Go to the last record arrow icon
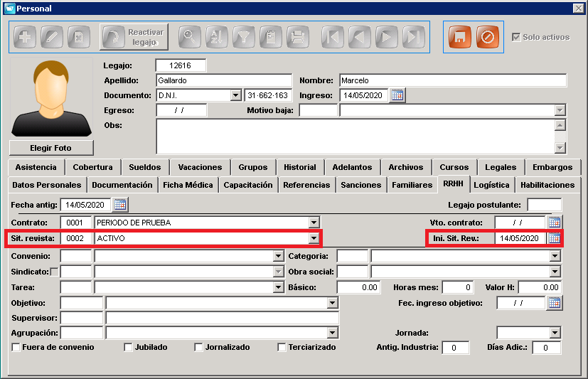Viewport: 588px width, 379px height. 414,37
